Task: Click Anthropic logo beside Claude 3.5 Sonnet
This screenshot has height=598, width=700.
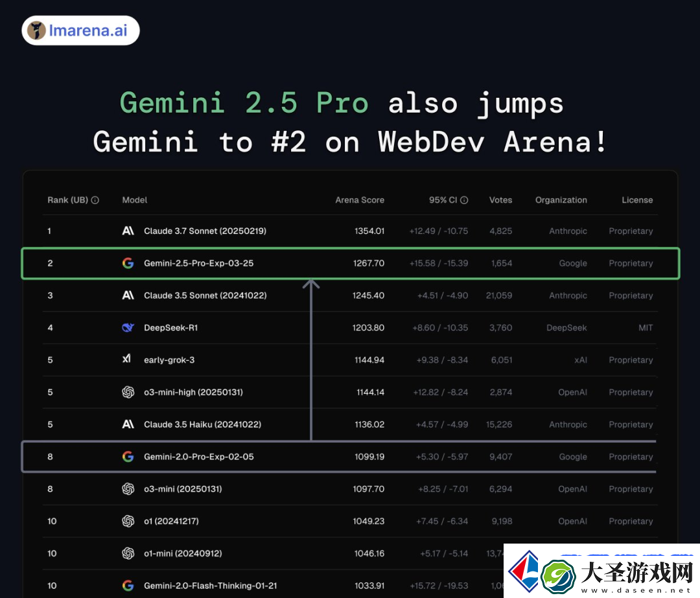Action: tap(128, 295)
